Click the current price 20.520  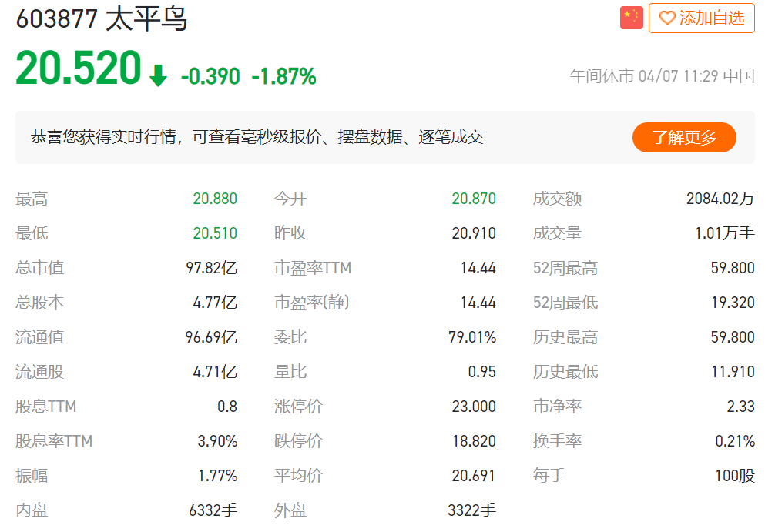pyautogui.click(x=79, y=69)
